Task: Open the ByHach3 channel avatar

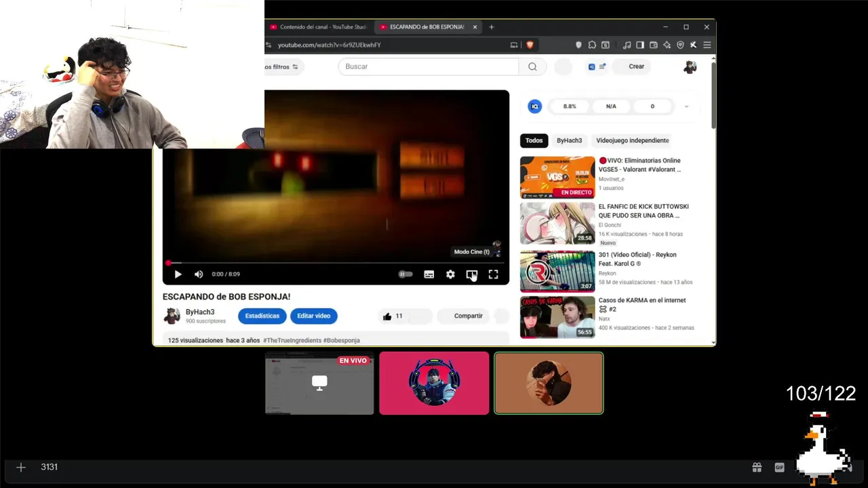Action: coord(172,316)
